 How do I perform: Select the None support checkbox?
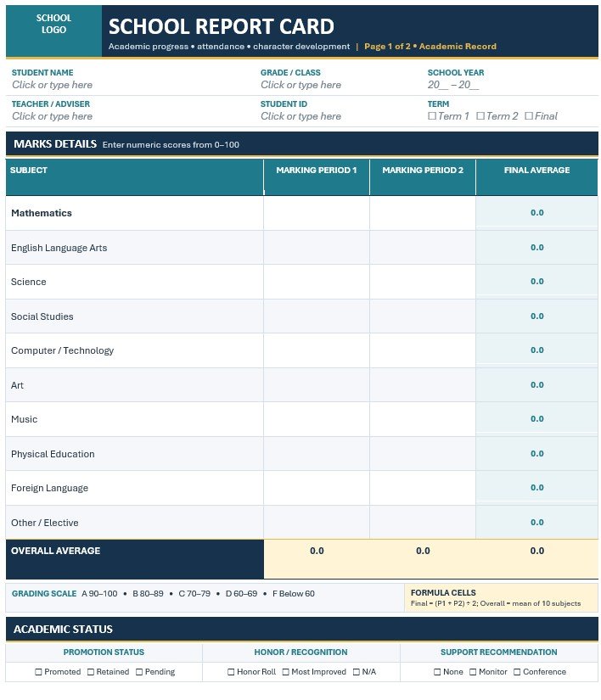[437, 672]
